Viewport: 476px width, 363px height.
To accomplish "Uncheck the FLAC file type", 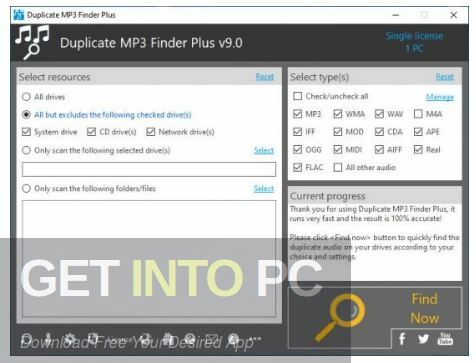I will coord(297,167).
